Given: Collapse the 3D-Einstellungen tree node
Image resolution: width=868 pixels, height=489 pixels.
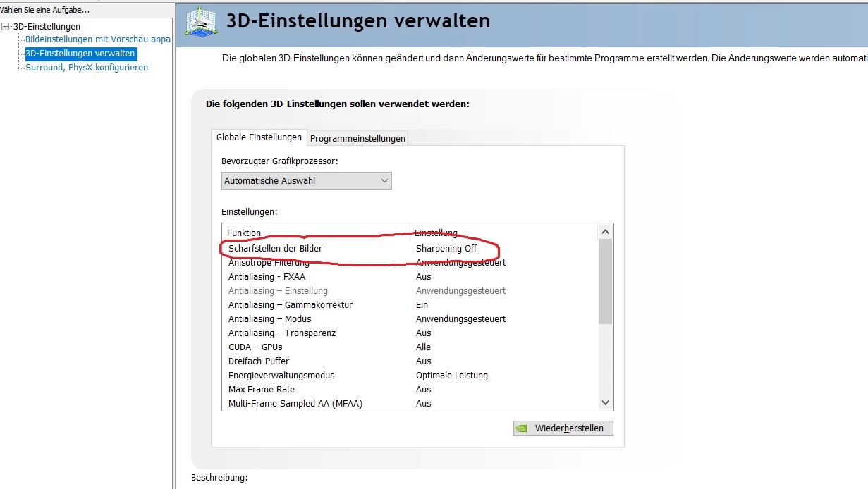Looking at the screenshot, I should [6, 27].
